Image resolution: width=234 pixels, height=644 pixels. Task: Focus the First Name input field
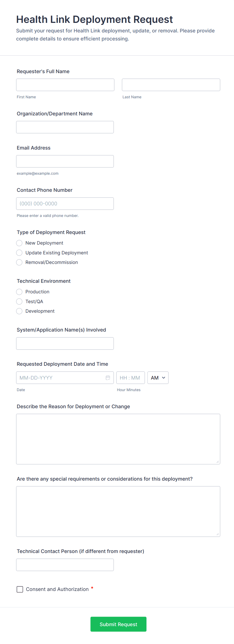coord(65,85)
